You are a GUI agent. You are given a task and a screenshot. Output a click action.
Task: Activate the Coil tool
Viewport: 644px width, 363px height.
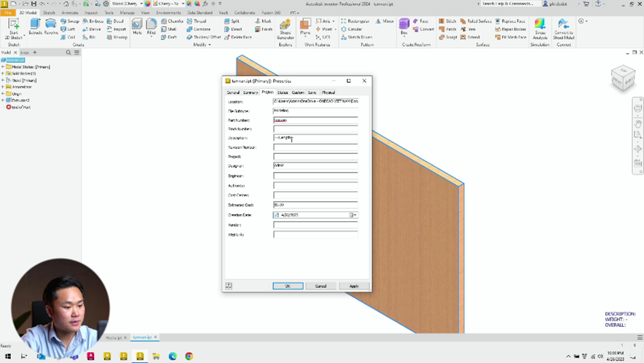68,37
